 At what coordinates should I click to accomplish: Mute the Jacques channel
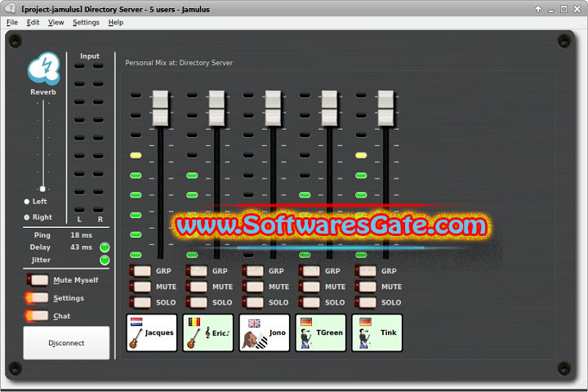coord(140,287)
